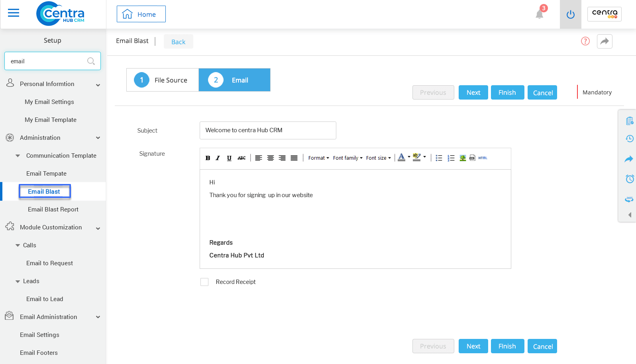Apply italic formatting in signature editor
Screen dimensions: 636x364
click(218, 158)
